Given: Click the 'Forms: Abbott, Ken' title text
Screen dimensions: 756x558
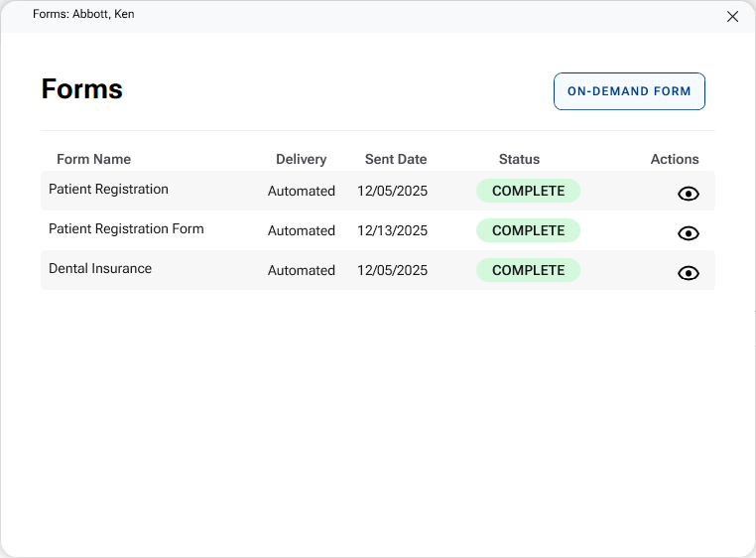Looking at the screenshot, I should click(83, 14).
